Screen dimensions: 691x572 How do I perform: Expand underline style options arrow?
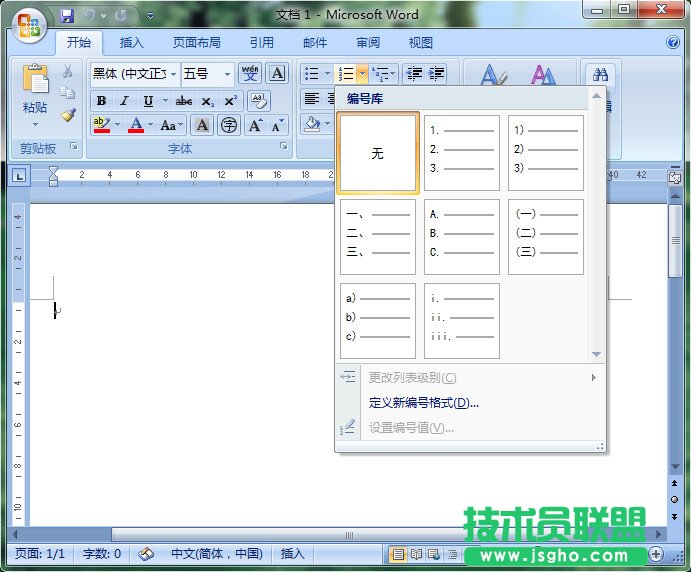(x=165, y=101)
